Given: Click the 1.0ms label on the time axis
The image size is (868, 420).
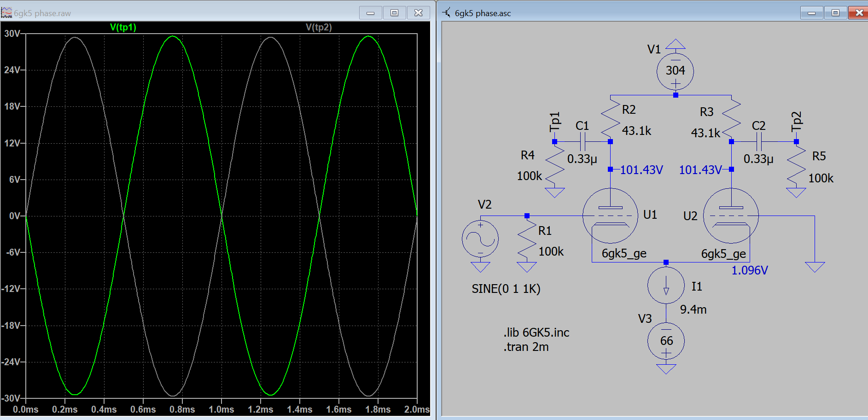Looking at the screenshot, I should [x=221, y=409].
